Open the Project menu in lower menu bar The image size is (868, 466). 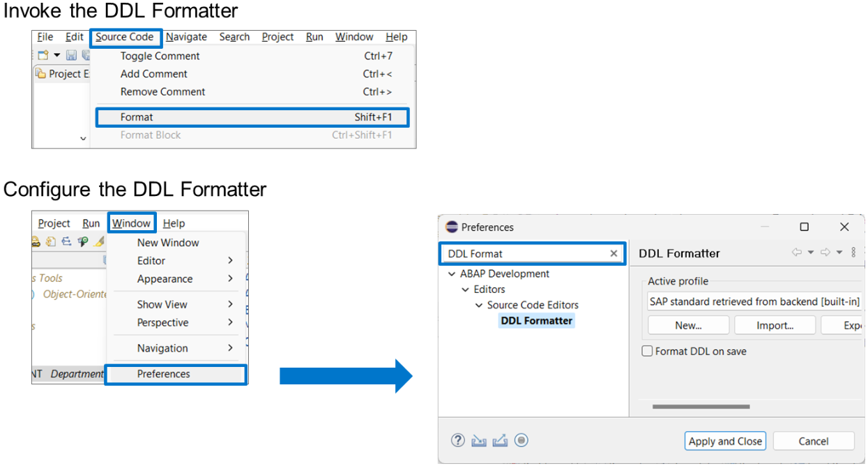pos(54,223)
